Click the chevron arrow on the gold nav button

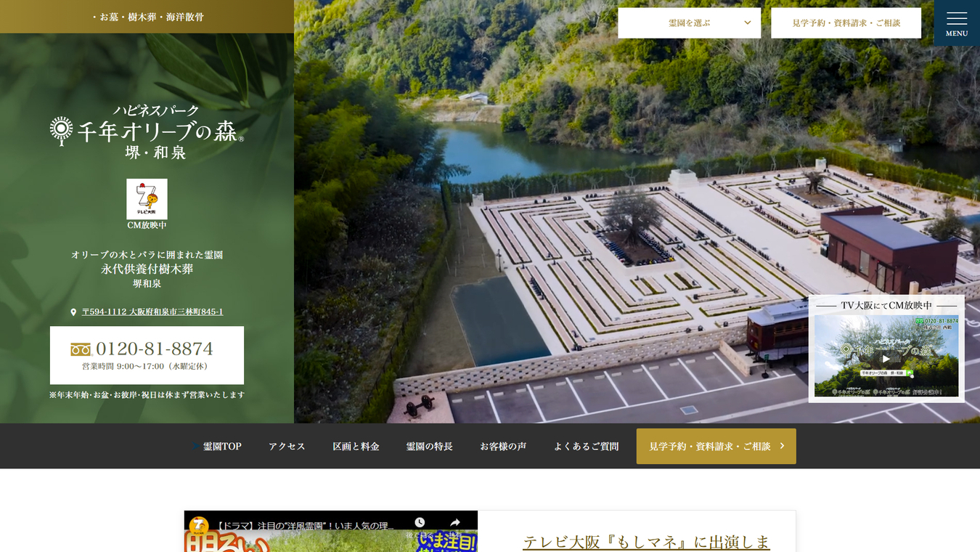782,446
